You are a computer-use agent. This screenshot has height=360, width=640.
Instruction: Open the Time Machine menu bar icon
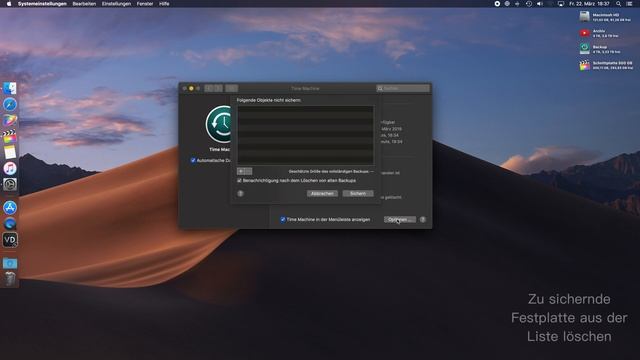pos(529,4)
